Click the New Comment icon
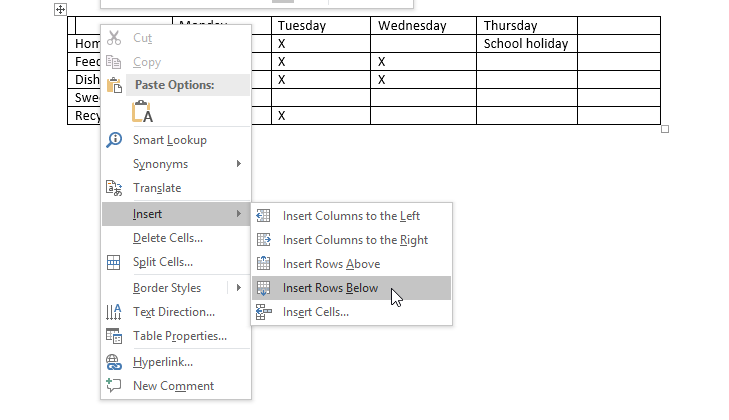 (114, 386)
